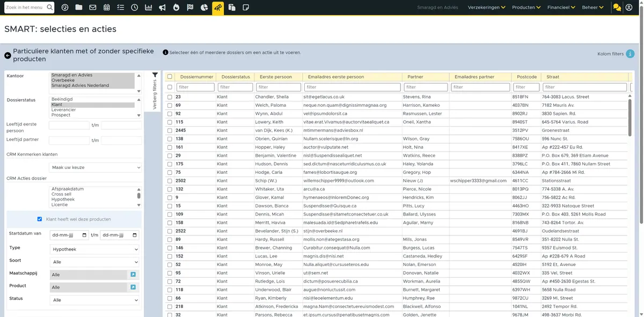Click Verberg filters to hide filter panel
This screenshot has height=317, width=644.
click(155, 90)
